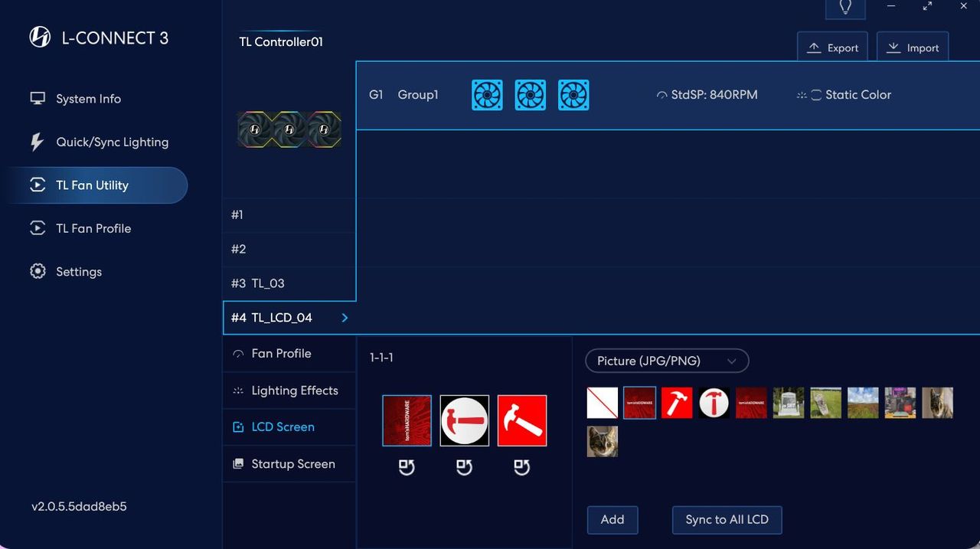Viewport: 980px width, 549px height.
Task: Import a controller configuration
Action: click(x=913, y=47)
